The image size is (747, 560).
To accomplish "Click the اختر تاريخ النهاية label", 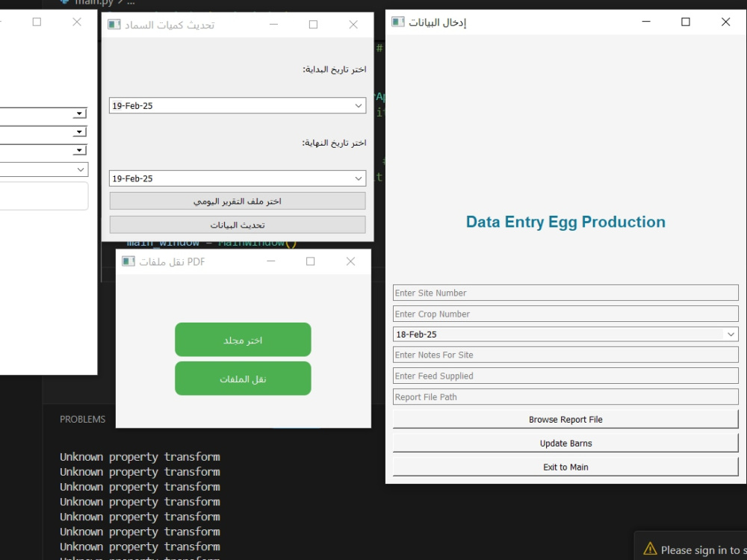I will 335,143.
